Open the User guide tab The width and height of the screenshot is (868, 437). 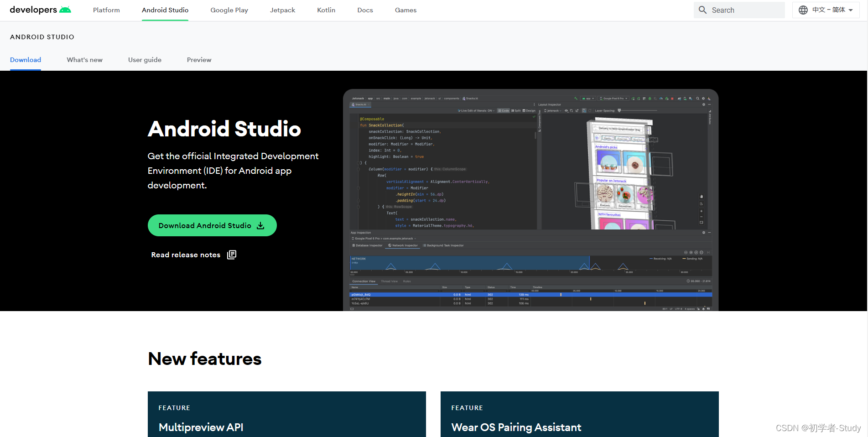click(x=145, y=60)
